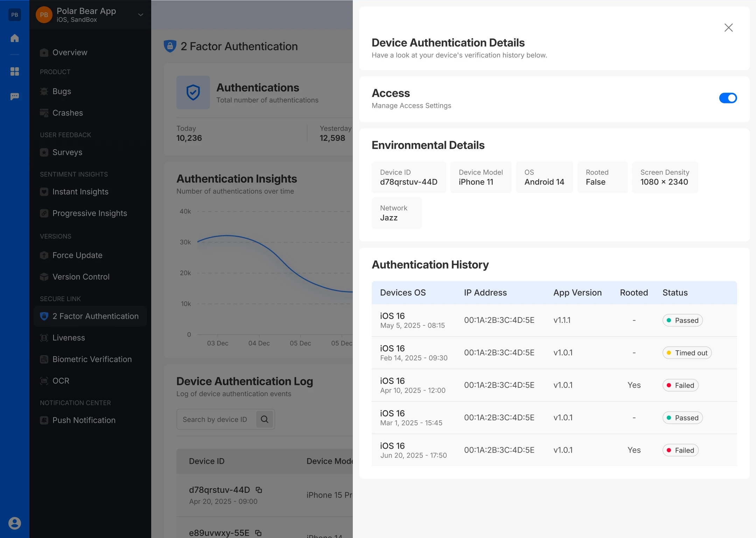The image size is (756, 538).
Task: Copy device ID d78qrstuv-44D with copy icon
Action: click(259, 490)
